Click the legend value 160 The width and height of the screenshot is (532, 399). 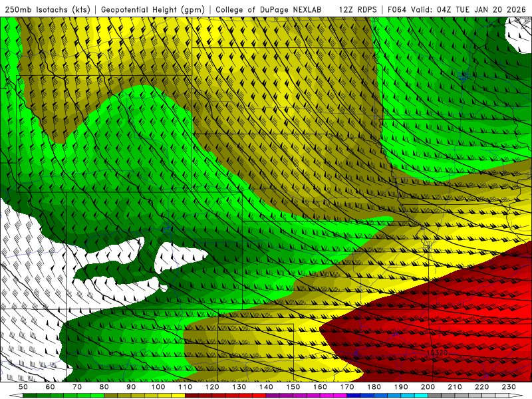[x=320, y=387]
